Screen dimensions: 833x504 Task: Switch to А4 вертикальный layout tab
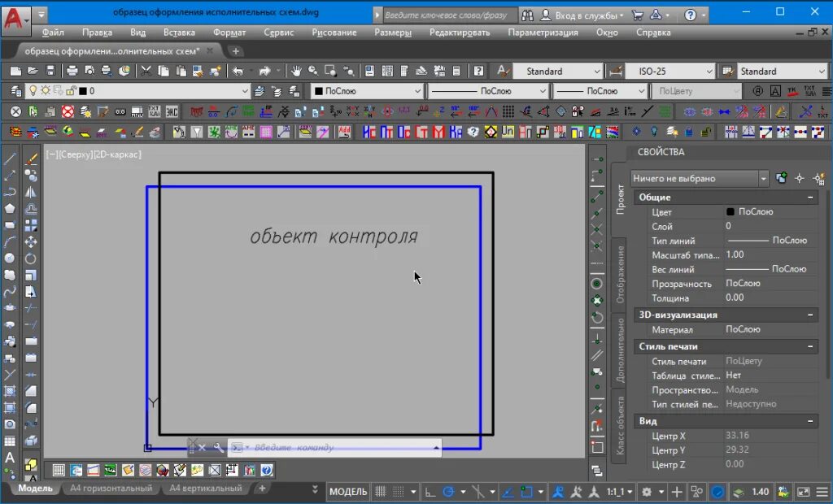tap(206, 488)
